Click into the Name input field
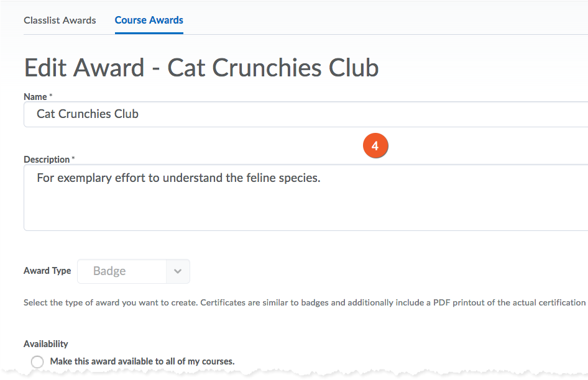This screenshot has height=380, width=588. coord(305,114)
